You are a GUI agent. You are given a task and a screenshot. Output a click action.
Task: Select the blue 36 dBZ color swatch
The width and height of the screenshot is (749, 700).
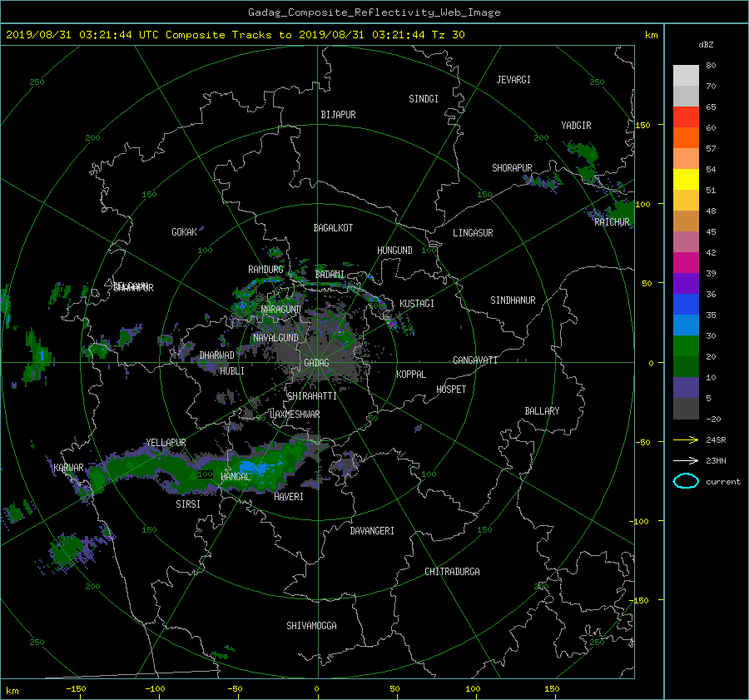tap(686, 305)
